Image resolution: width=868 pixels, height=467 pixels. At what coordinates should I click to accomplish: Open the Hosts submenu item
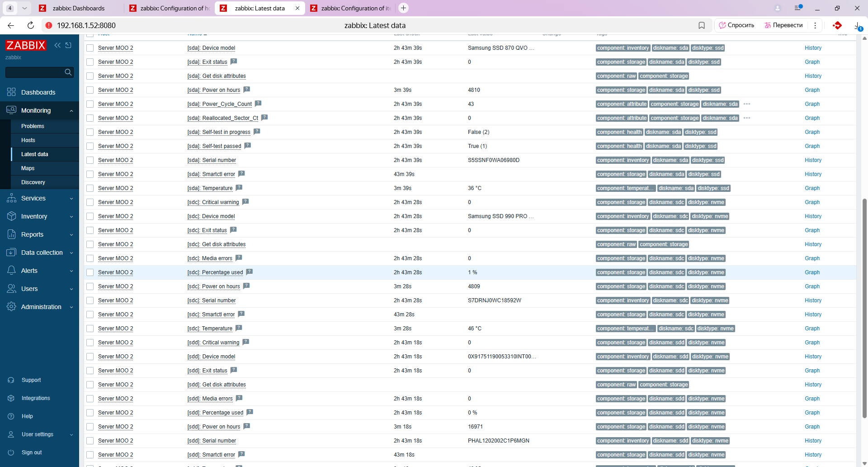45,140
